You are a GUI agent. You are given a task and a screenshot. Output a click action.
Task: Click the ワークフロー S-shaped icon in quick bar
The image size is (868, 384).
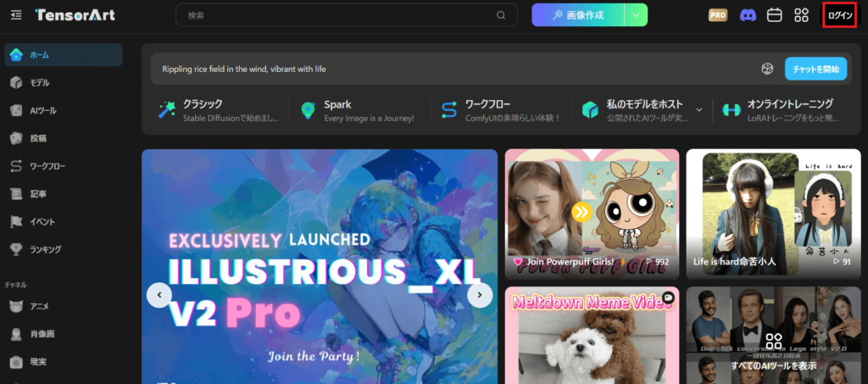[x=449, y=109]
